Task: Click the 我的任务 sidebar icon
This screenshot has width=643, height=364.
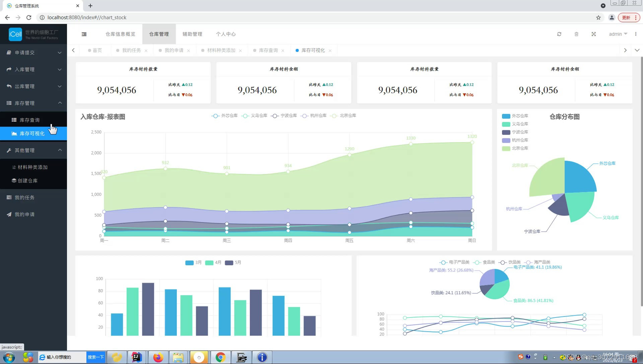Action: (9, 198)
